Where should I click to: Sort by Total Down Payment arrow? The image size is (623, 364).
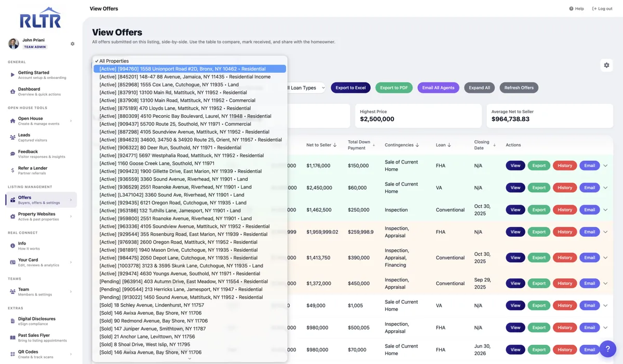point(374,145)
